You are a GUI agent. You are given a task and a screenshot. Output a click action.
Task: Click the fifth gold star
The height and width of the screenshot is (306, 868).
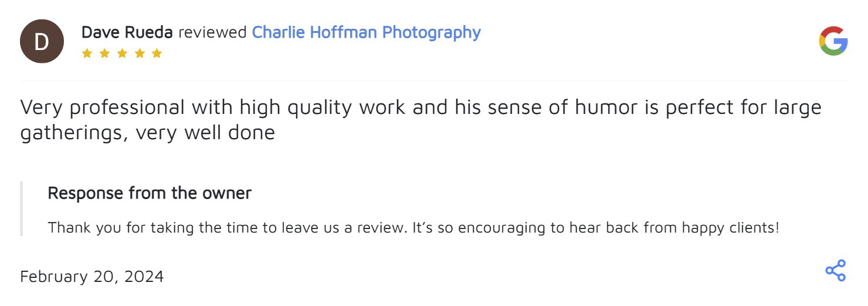[157, 53]
